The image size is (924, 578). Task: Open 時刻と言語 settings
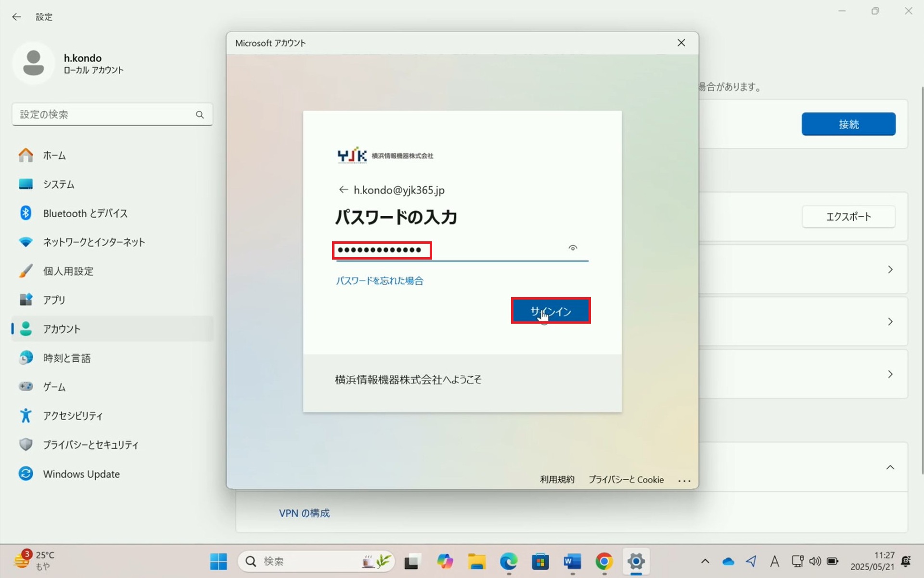click(112, 358)
